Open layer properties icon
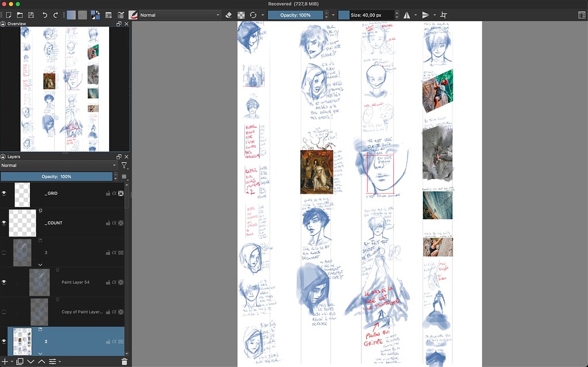The height and width of the screenshot is (367, 588). [x=52, y=361]
